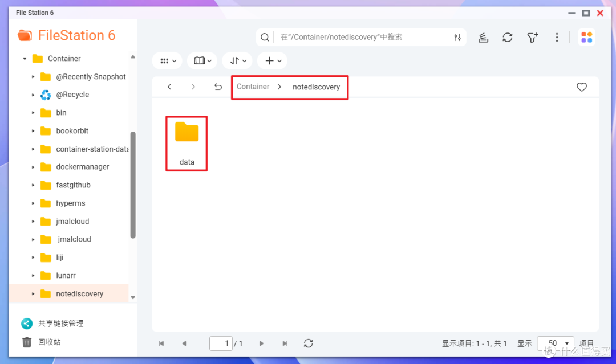Click the FileStation 6 logo icon

click(25, 36)
